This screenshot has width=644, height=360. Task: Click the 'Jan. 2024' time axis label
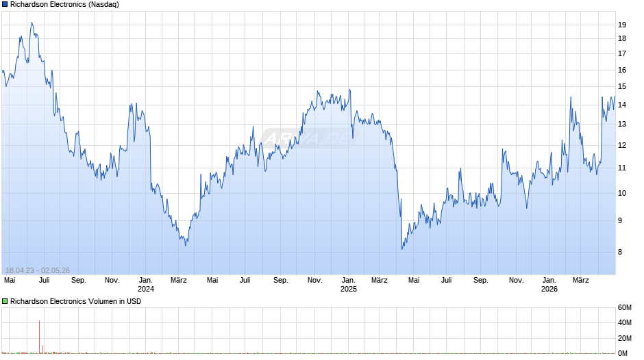pos(145,285)
